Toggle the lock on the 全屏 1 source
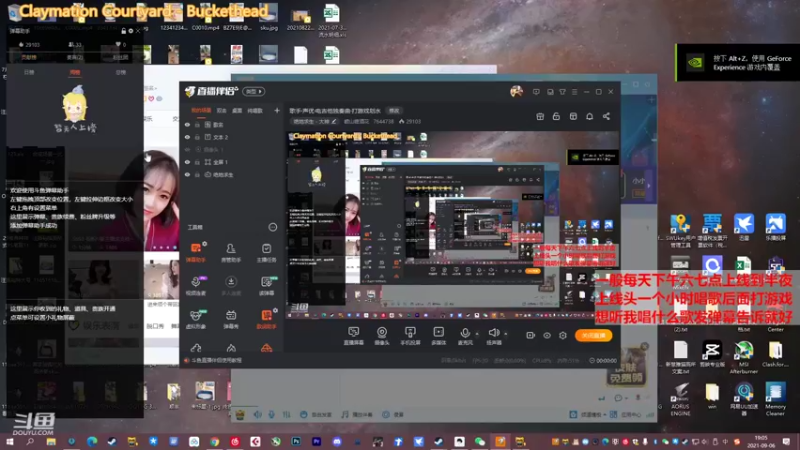Screen dimensions: 800x450 point(197,162)
